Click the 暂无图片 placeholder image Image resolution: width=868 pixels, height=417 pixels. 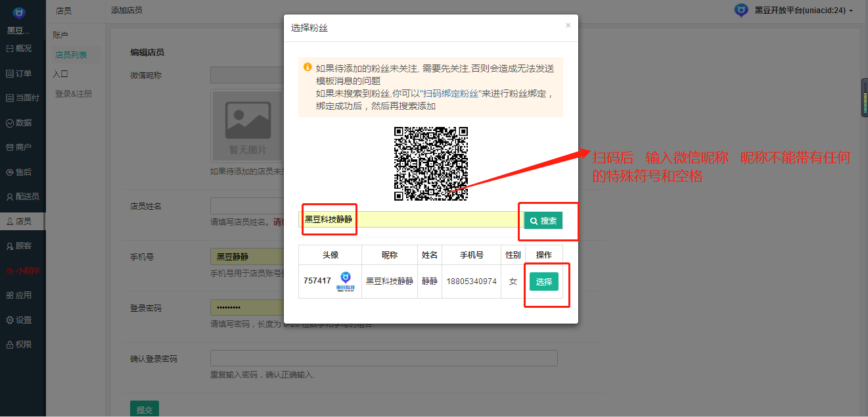coord(248,125)
